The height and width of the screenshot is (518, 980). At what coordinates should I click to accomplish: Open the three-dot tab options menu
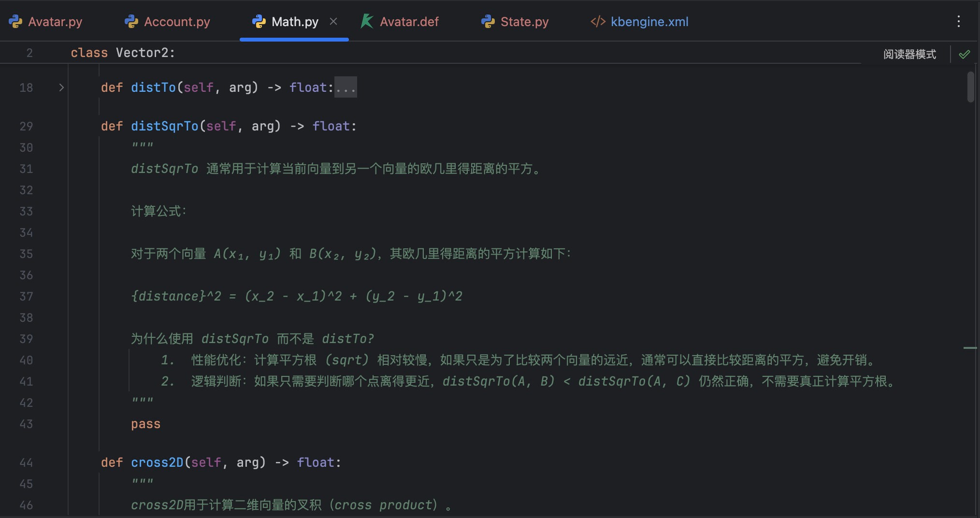point(958,22)
